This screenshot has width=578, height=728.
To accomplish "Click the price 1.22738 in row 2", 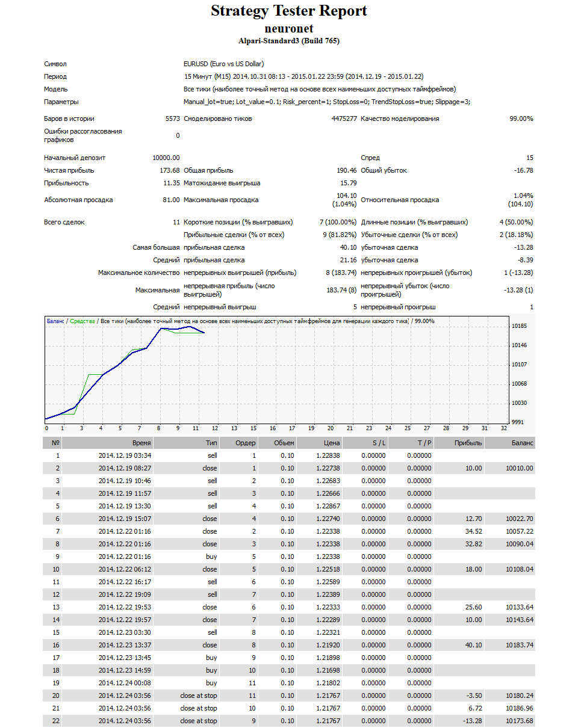I will point(328,468).
